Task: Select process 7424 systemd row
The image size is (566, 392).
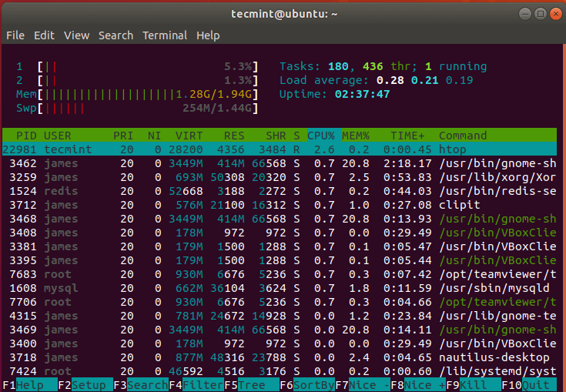Action: 280,371
